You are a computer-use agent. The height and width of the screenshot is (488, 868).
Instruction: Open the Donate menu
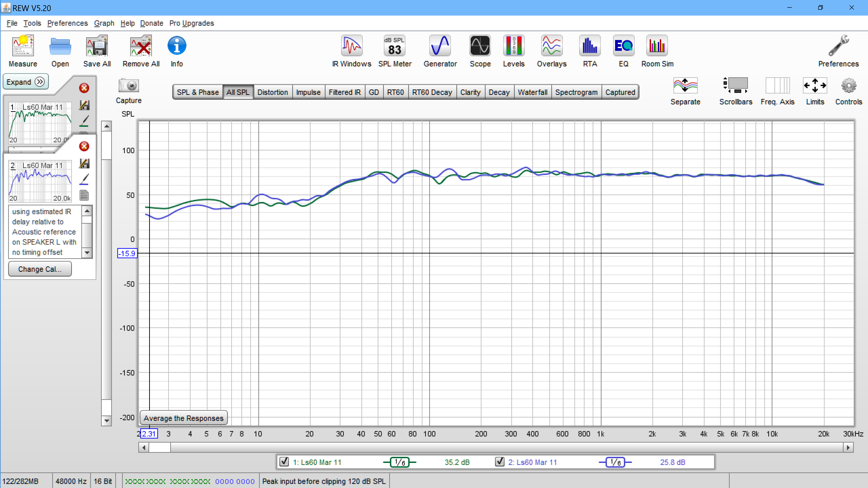pos(152,23)
